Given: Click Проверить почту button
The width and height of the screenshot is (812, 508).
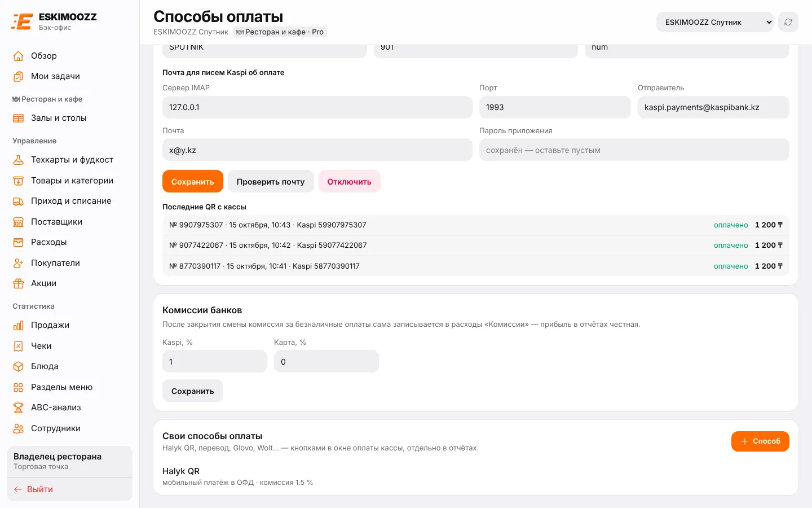Looking at the screenshot, I should [x=271, y=181].
